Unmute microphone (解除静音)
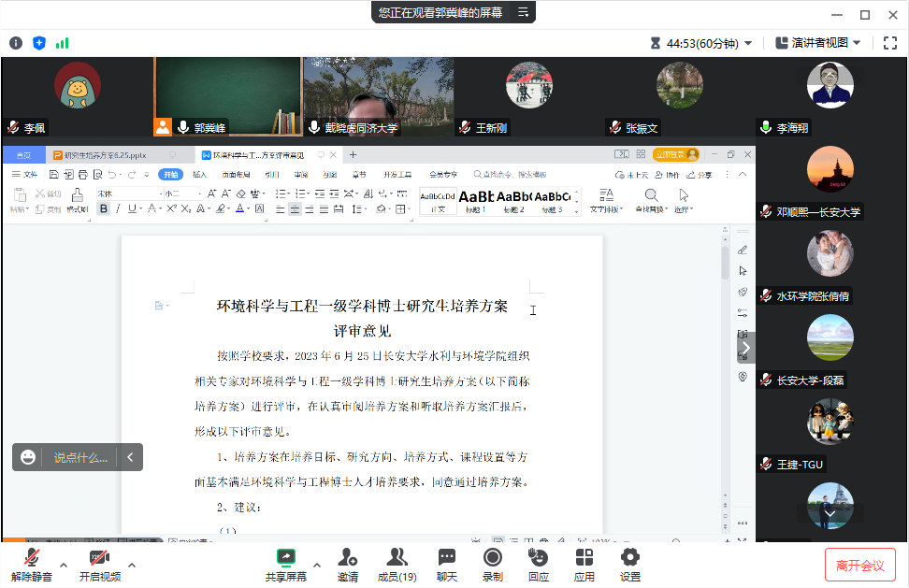The height and width of the screenshot is (588, 909). pos(32,558)
